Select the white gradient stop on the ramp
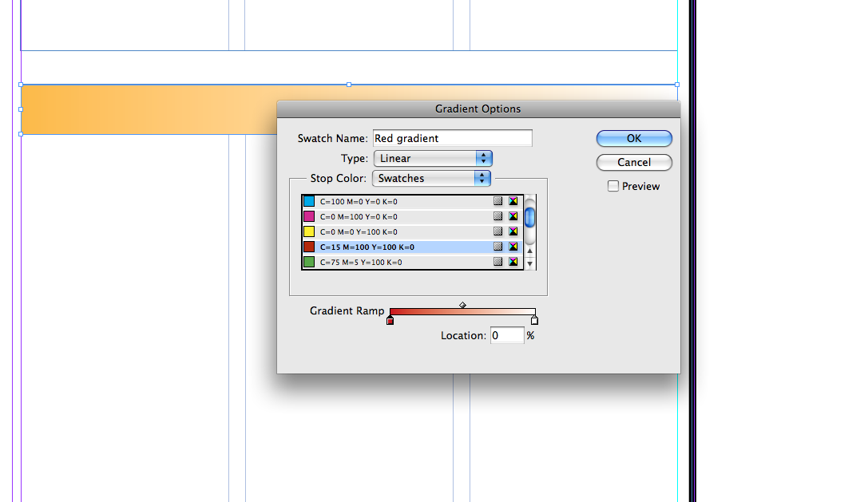The width and height of the screenshot is (868, 502). (x=534, y=321)
